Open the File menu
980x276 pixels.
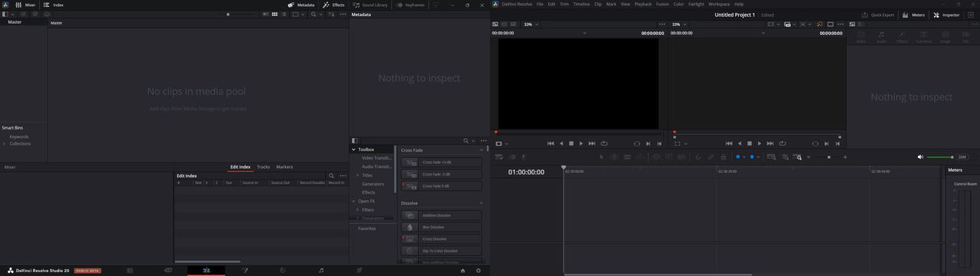click(x=540, y=4)
